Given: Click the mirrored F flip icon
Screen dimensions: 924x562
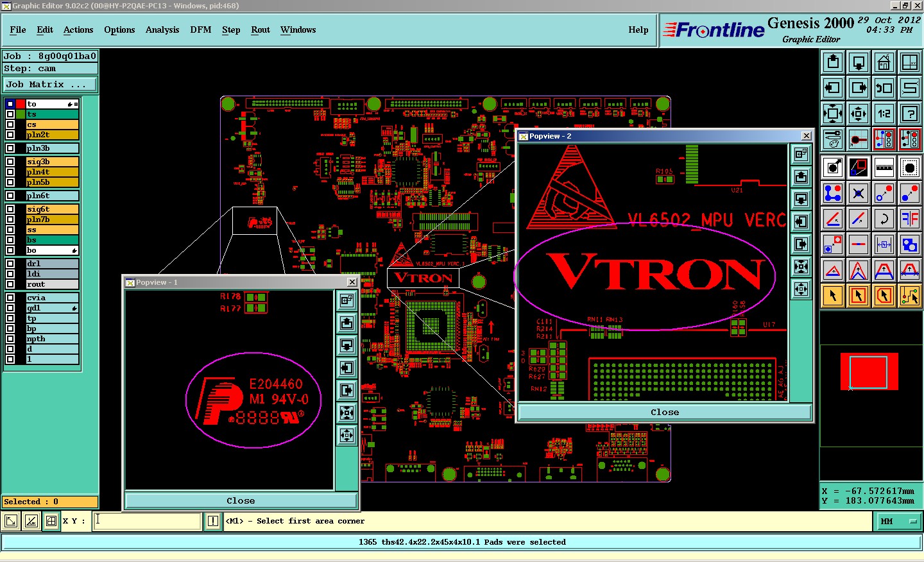Looking at the screenshot, I should click(910, 219).
